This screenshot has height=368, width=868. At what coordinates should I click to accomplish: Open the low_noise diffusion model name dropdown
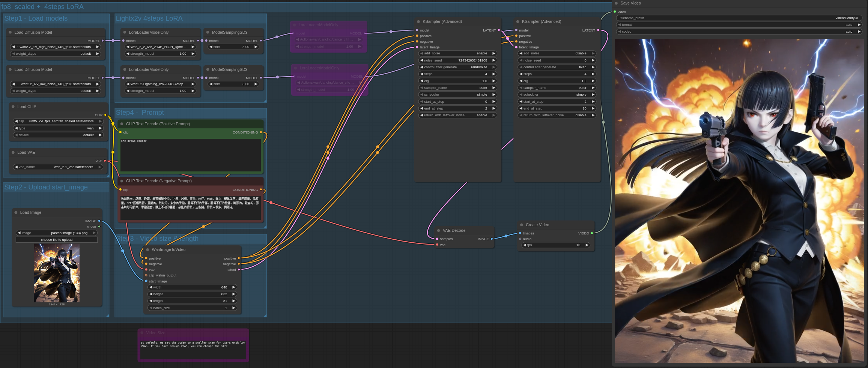[56, 84]
